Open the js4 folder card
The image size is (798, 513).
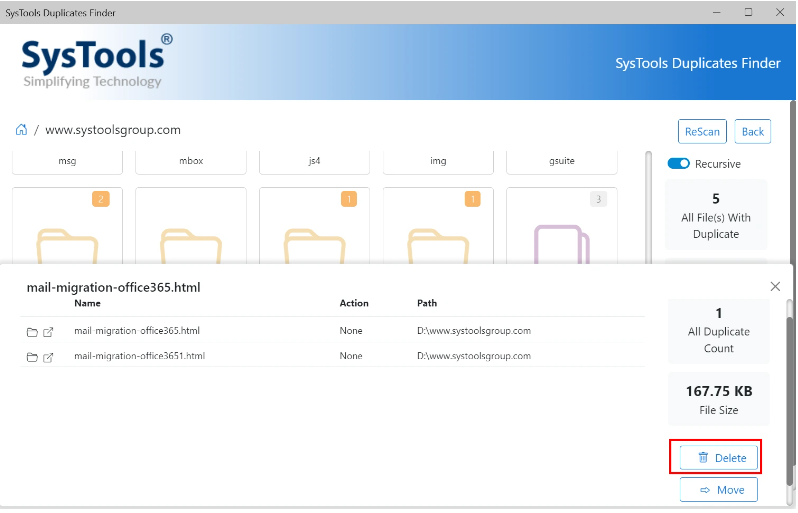315,162
